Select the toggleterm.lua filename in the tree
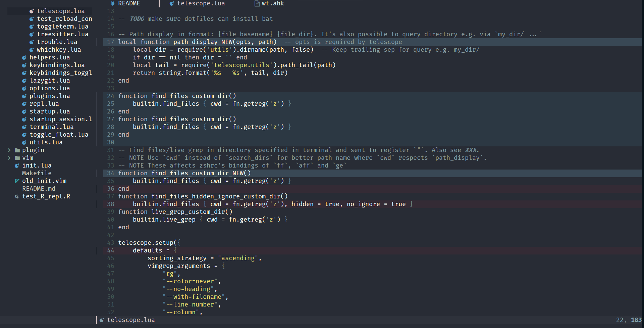The height and width of the screenshot is (328, 644). [x=63, y=27]
